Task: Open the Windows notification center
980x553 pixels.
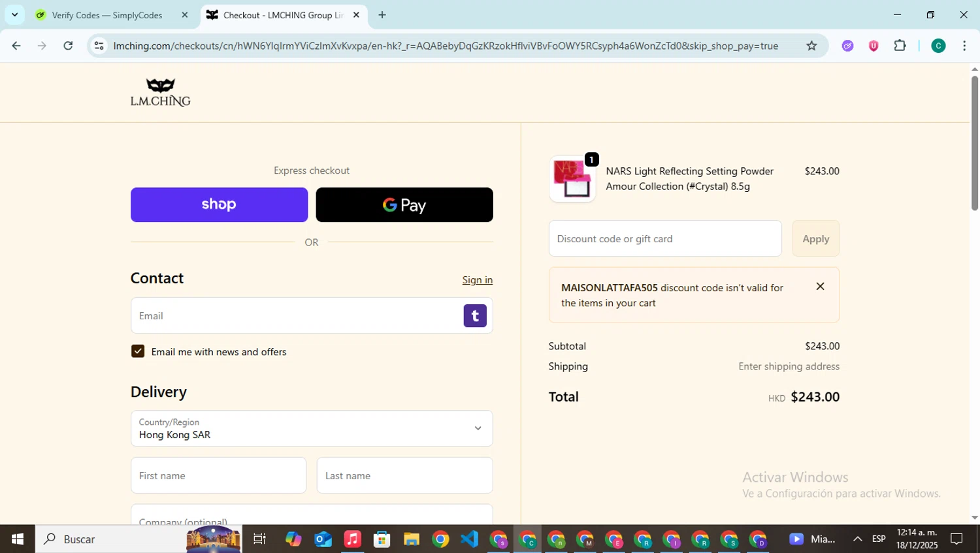Action: pos(956,539)
